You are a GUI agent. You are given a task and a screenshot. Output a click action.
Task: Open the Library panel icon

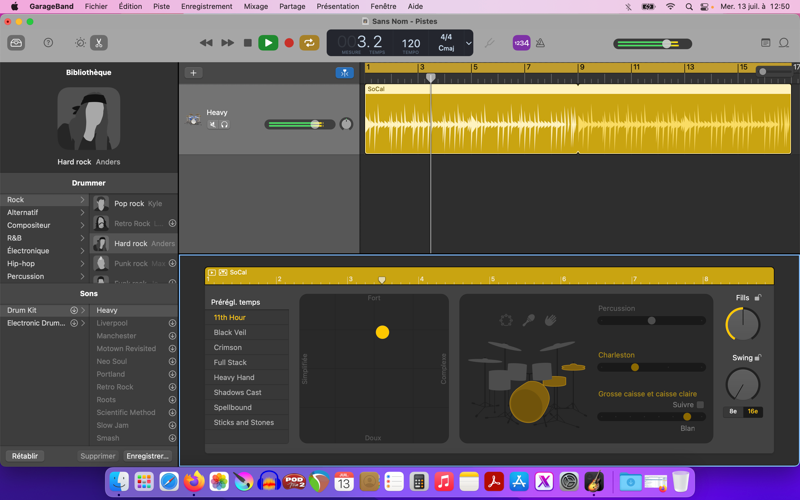click(16, 43)
